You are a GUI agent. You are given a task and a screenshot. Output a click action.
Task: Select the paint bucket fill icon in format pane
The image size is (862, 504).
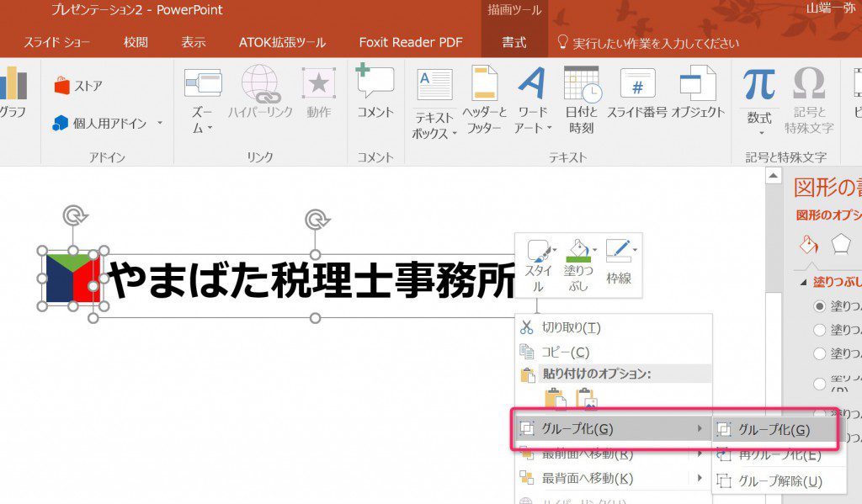[x=809, y=244]
